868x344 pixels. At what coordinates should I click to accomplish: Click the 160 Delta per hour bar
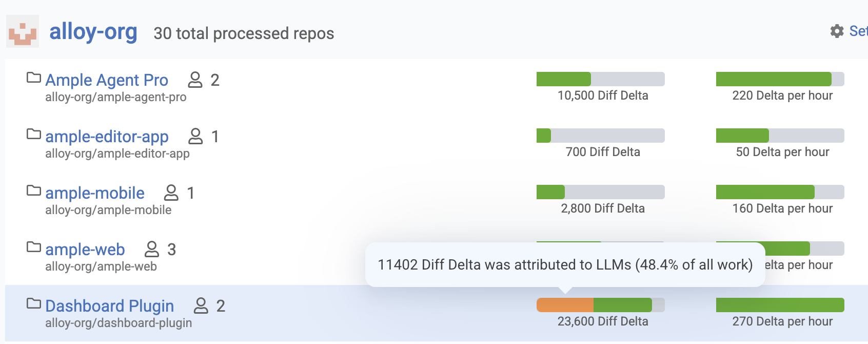[780, 192]
